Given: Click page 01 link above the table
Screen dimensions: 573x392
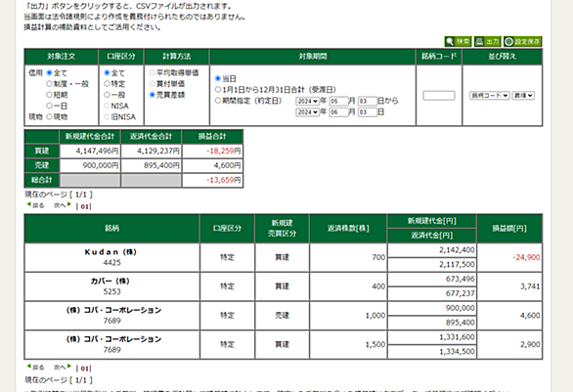Looking at the screenshot, I should pyautogui.click(x=84, y=206).
